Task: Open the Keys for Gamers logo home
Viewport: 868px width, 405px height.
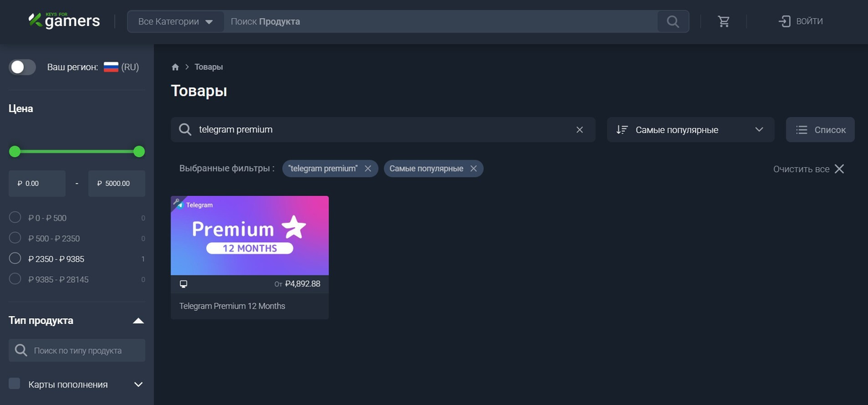Action: (64, 20)
